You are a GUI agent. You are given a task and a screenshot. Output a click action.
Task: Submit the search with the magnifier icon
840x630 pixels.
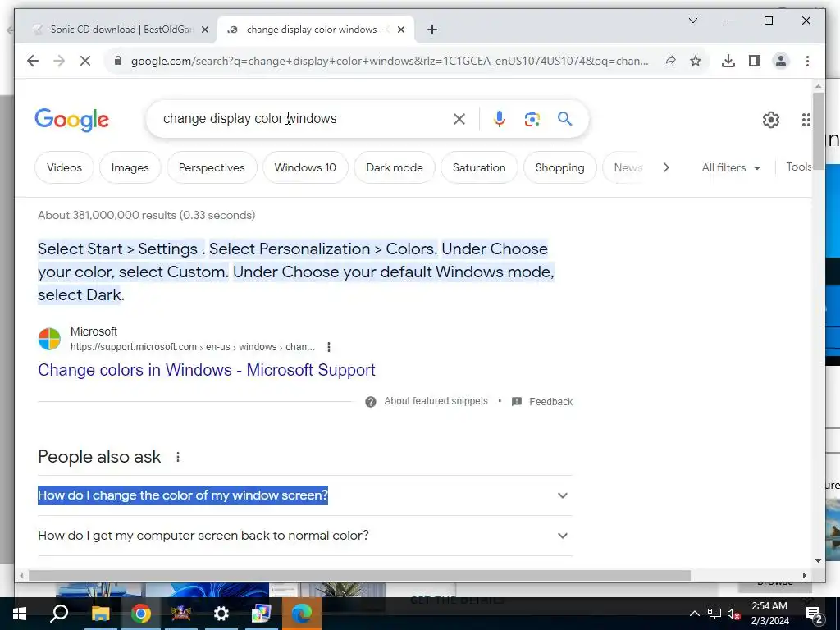pyautogui.click(x=564, y=118)
